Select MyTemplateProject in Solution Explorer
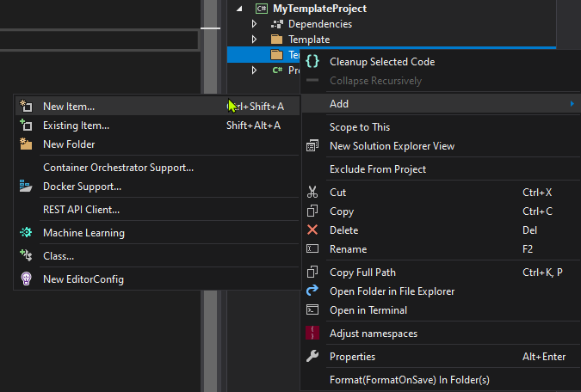 (x=319, y=9)
